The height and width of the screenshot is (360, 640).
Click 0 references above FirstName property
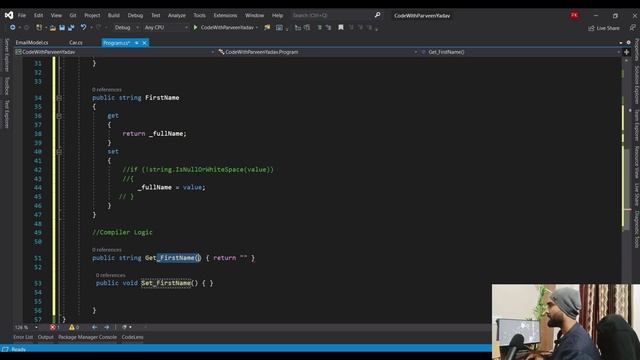(x=107, y=89)
